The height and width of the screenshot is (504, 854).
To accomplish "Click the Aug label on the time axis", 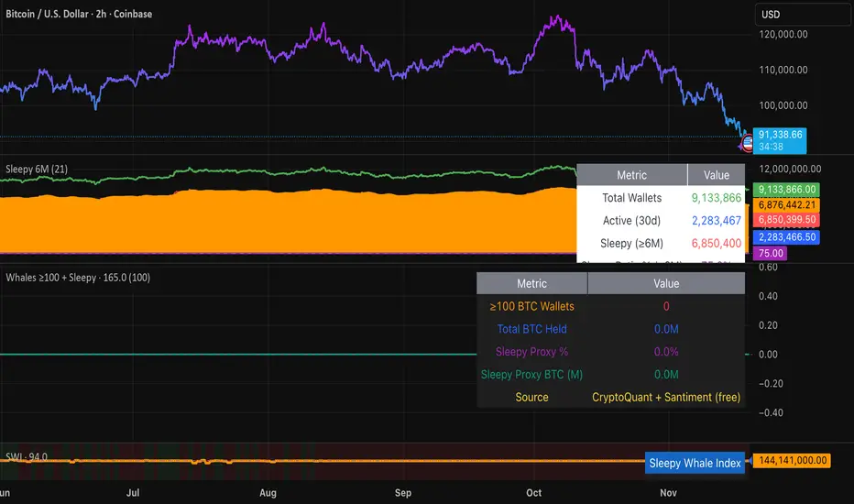I will click(x=268, y=492).
